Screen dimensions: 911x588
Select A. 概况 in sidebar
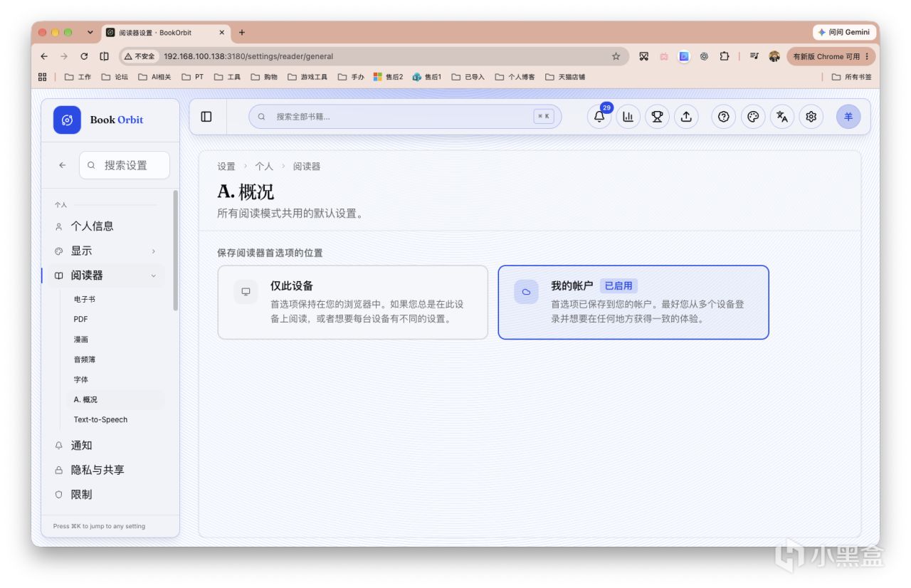[x=115, y=399]
